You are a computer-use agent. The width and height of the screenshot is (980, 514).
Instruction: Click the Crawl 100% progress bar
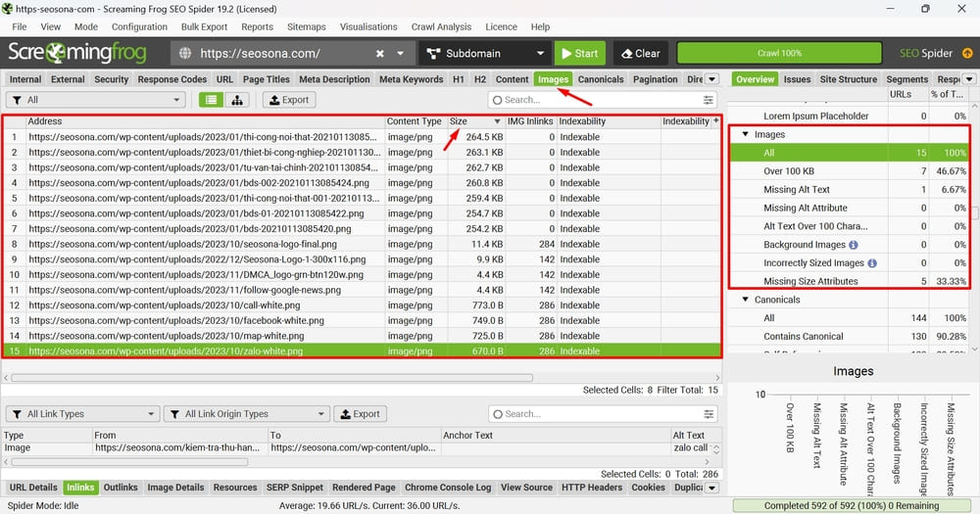[x=779, y=53]
